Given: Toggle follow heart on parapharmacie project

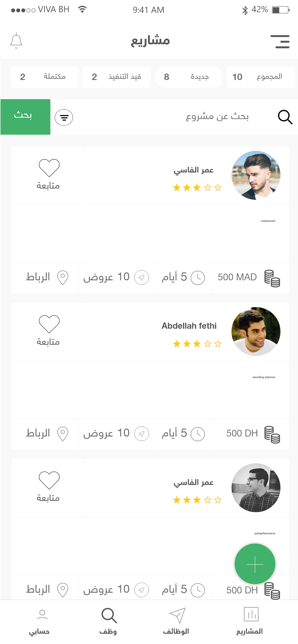Looking at the screenshot, I should click(x=49, y=480).
